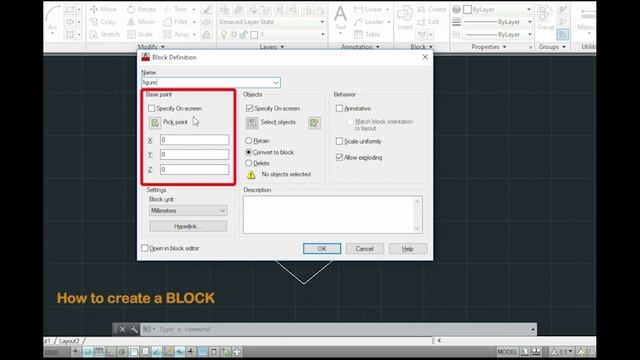
Task: Click the Insert block tool
Action: click(x=405, y=18)
